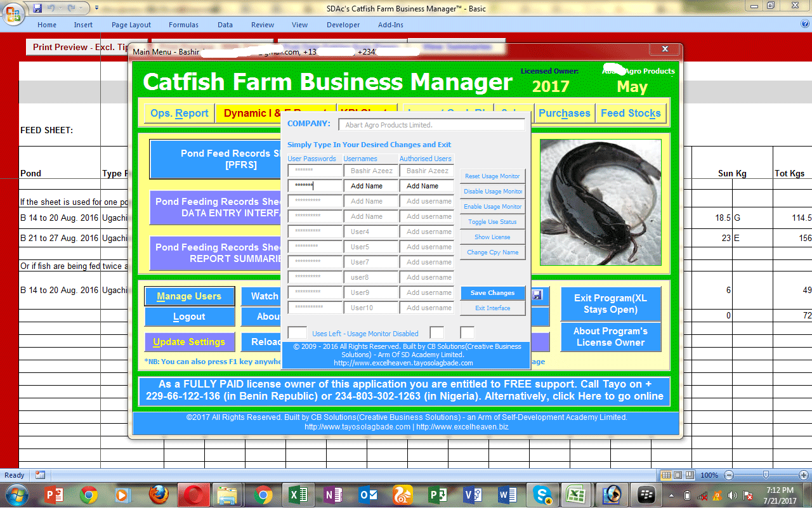Open Outlook from the taskbar
812x510 pixels.
pos(368,495)
